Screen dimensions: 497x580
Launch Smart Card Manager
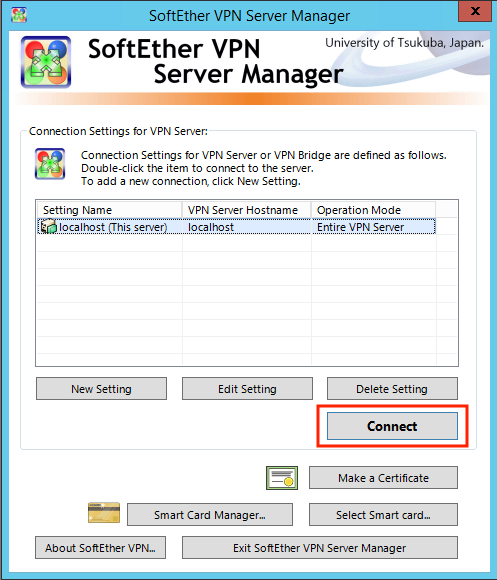(210, 515)
